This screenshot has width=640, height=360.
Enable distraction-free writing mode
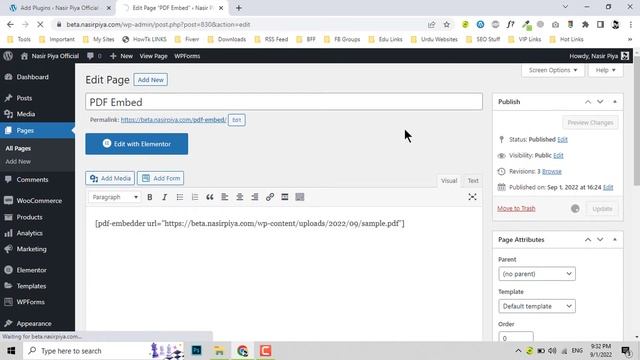point(472,197)
